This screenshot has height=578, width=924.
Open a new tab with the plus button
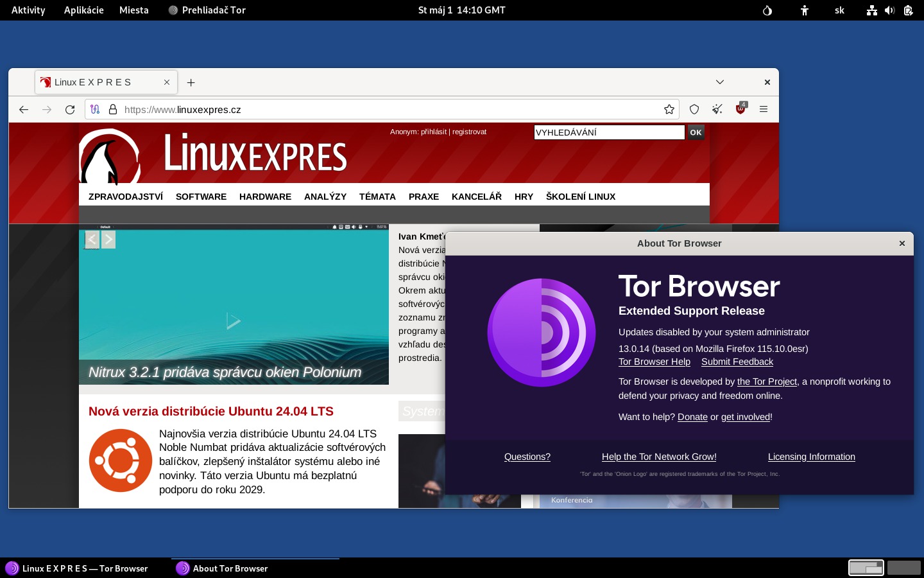pyautogui.click(x=191, y=83)
